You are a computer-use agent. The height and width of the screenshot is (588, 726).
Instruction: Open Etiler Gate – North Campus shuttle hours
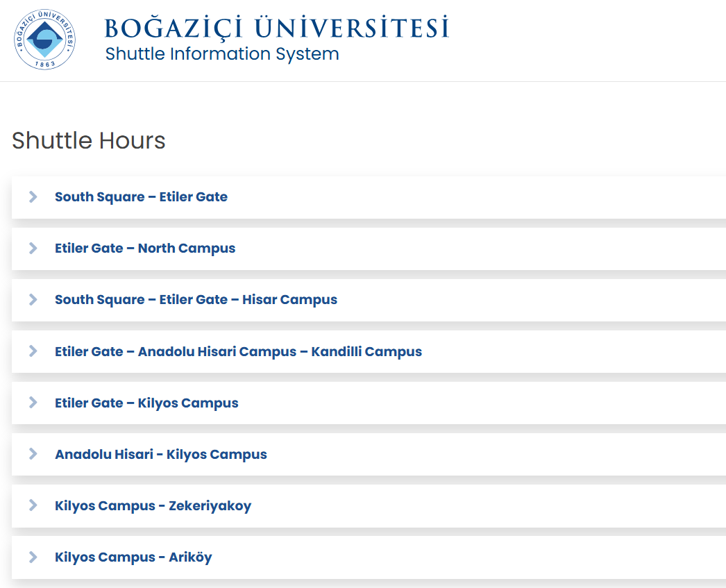145,249
